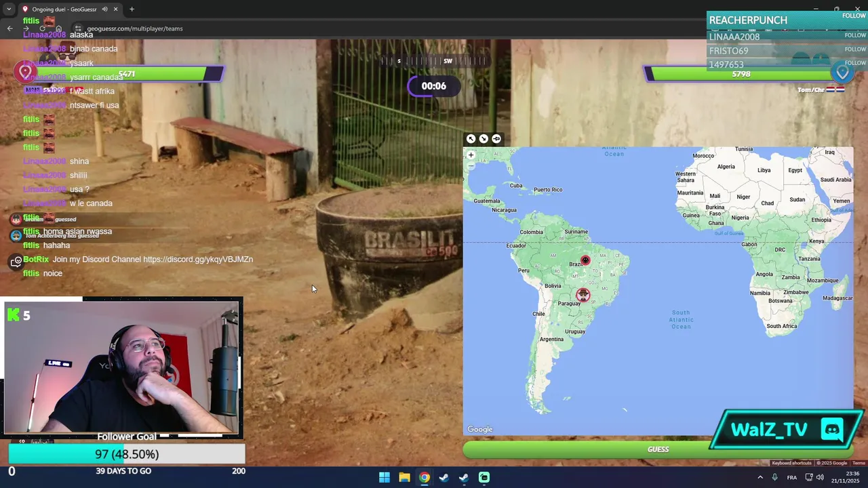
Task: Open File Explorer from the taskbar
Action: [404, 477]
